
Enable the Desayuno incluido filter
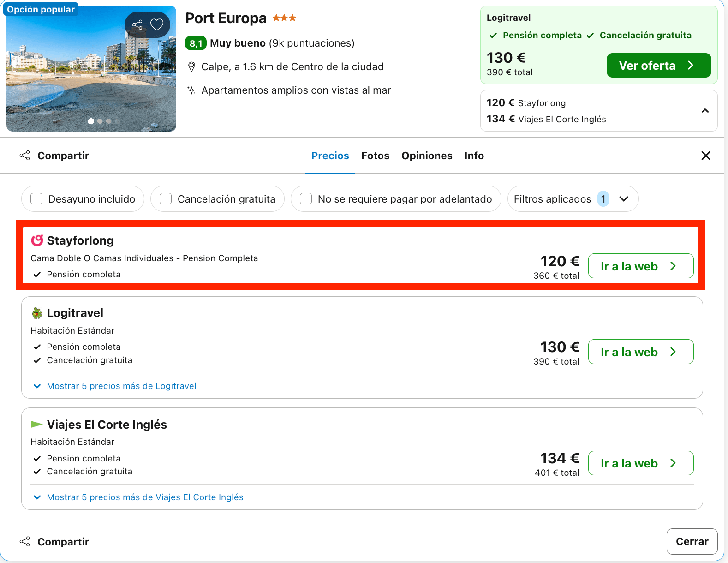click(x=36, y=199)
